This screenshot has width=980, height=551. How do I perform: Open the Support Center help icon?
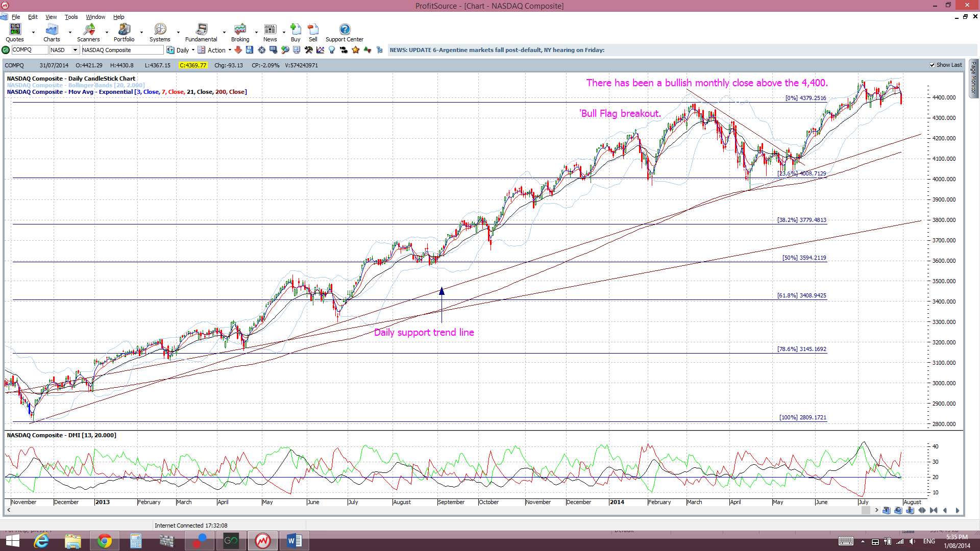(345, 33)
